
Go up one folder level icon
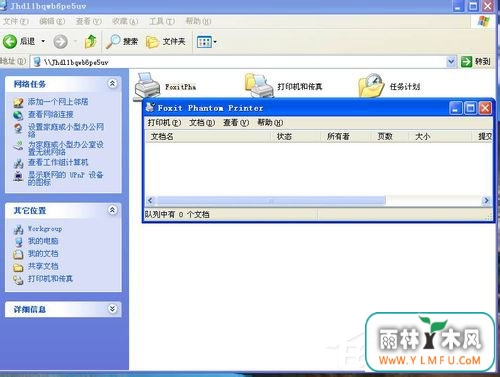(x=90, y=41)
